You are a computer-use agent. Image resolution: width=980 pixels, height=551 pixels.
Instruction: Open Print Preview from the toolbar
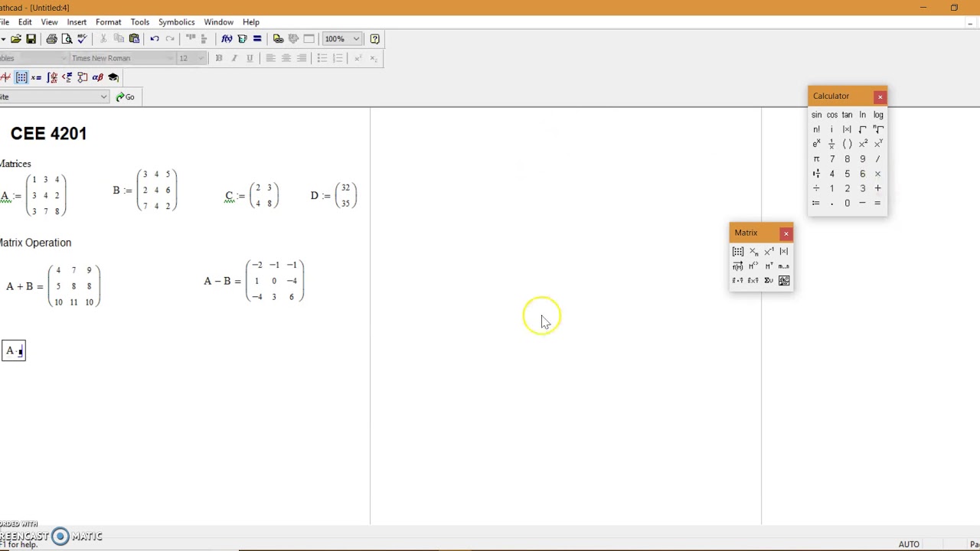(67, 39)
